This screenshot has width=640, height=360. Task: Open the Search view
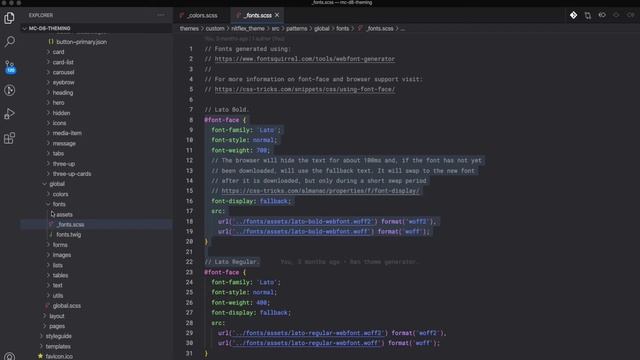pos(9,41)
